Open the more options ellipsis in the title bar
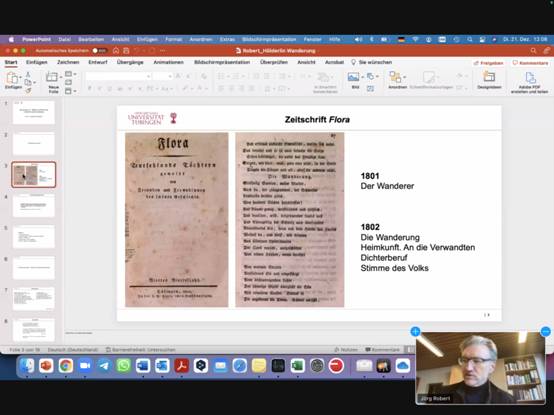 (163, 51)
